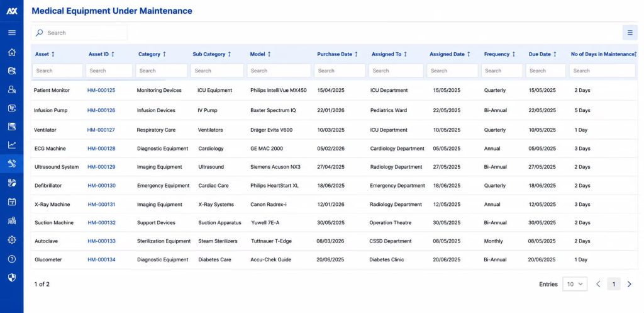This screenshot has width=644, height=313.
Task: Open asset link HM-000128
Action: tap(101, 149)
